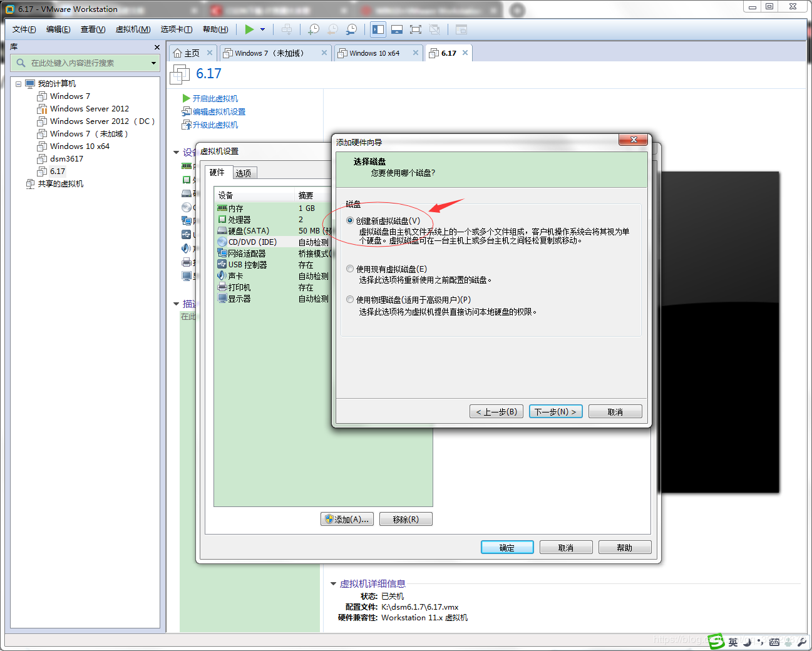
Task: Toggle the library sidebar view icon
Action: point(378,29)
